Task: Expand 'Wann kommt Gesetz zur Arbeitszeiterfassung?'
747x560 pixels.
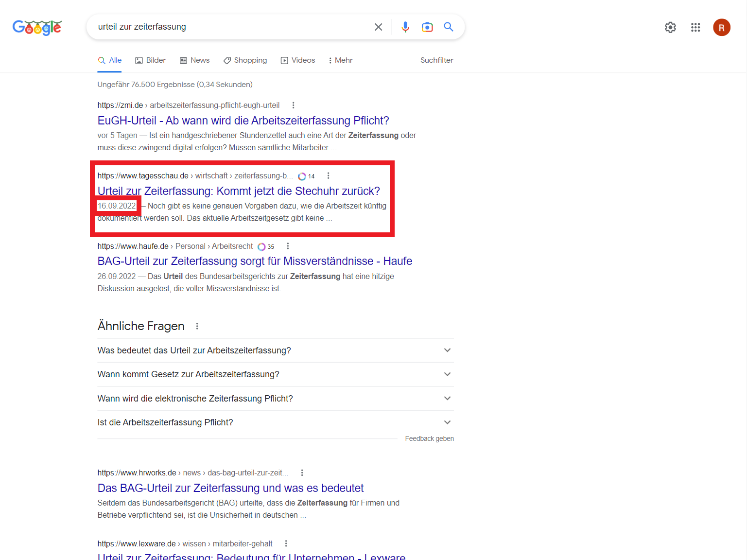Action: point(275,374)
